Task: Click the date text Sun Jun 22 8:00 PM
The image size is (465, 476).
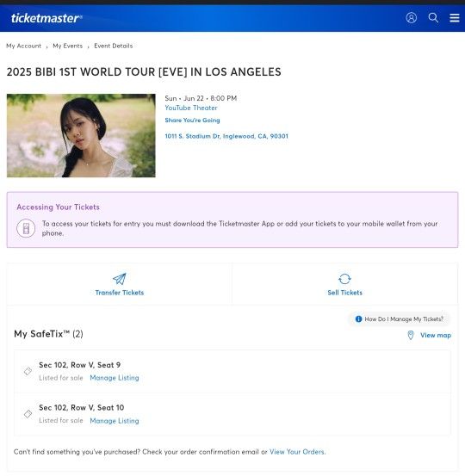Action: pyautogui.click(x=201, y=98)
